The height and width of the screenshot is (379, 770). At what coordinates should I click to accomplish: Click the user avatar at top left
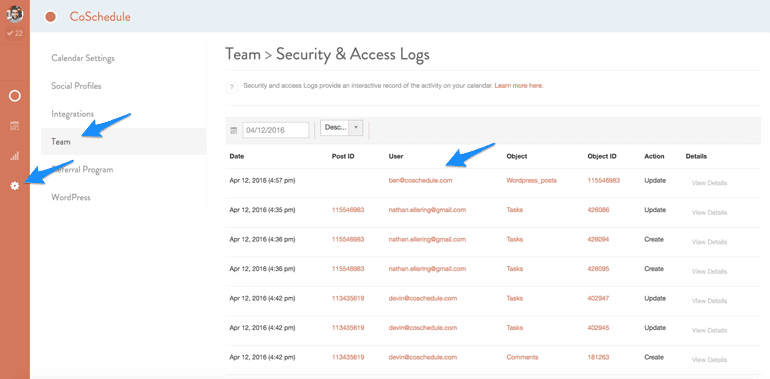tap(15, 13)
